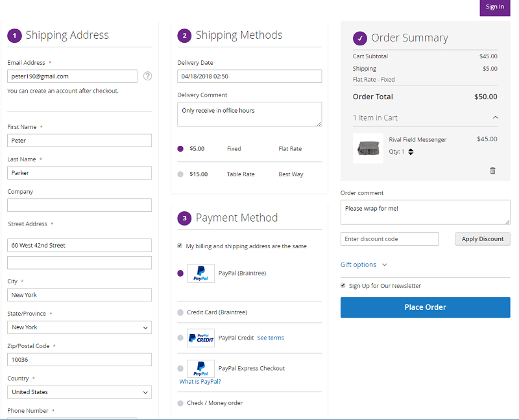
Task: Click the Rival Field Messenger product thumbnail
Action: [368, 148]
